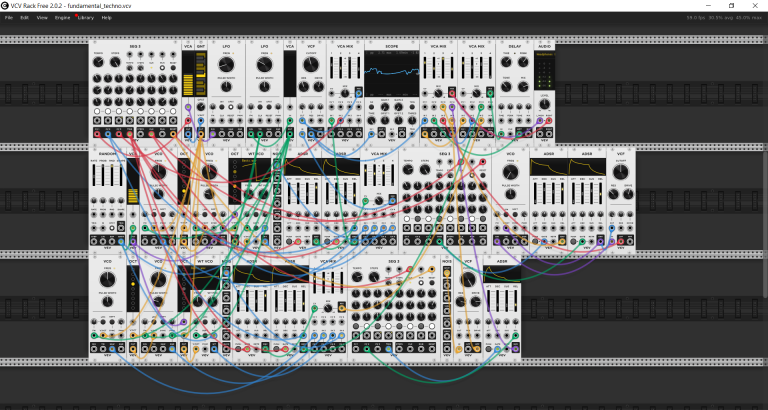Open the Engine menu
The height and width of the screenshot is (410, 768).
pos(62,18)
